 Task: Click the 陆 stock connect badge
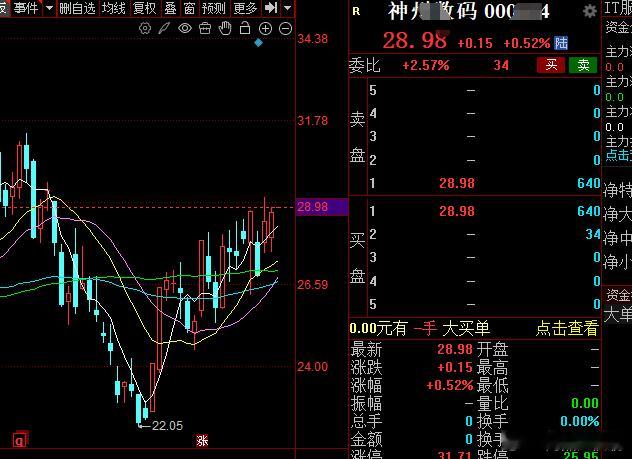(x=561, y=43)
